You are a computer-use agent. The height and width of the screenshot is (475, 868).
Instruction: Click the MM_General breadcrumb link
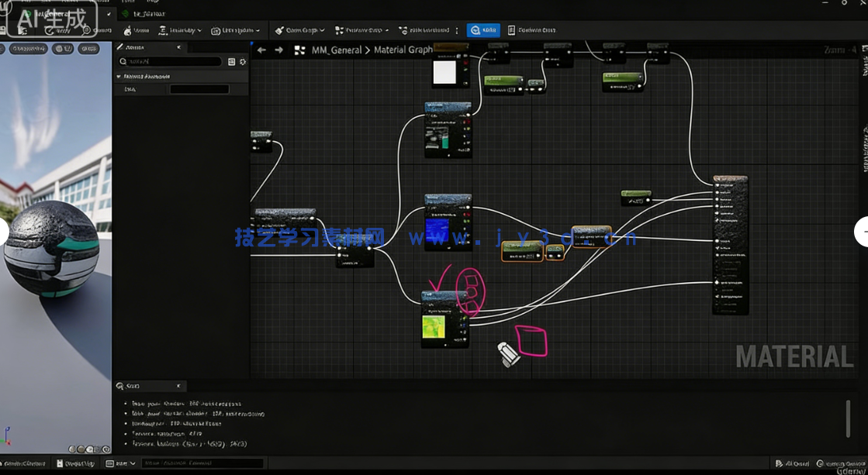pyautogui.click(x=336, y=50)
